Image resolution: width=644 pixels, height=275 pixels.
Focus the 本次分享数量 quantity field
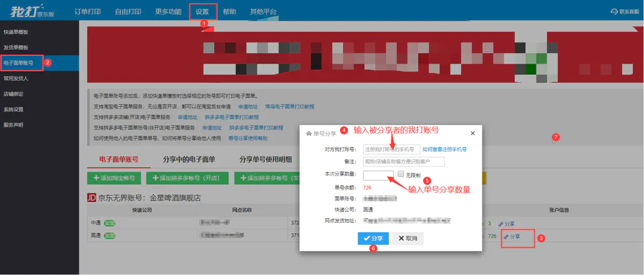tap(378, 175)
